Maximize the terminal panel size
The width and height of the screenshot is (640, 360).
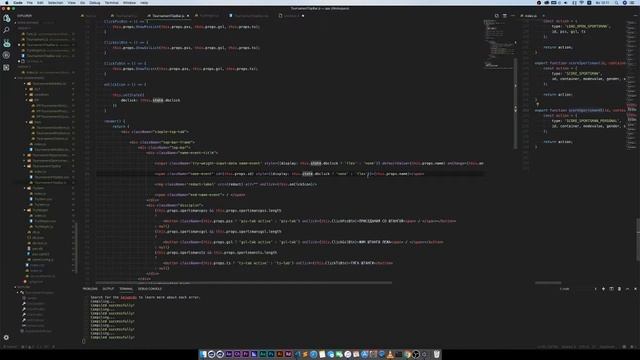[x=627, y=289]
